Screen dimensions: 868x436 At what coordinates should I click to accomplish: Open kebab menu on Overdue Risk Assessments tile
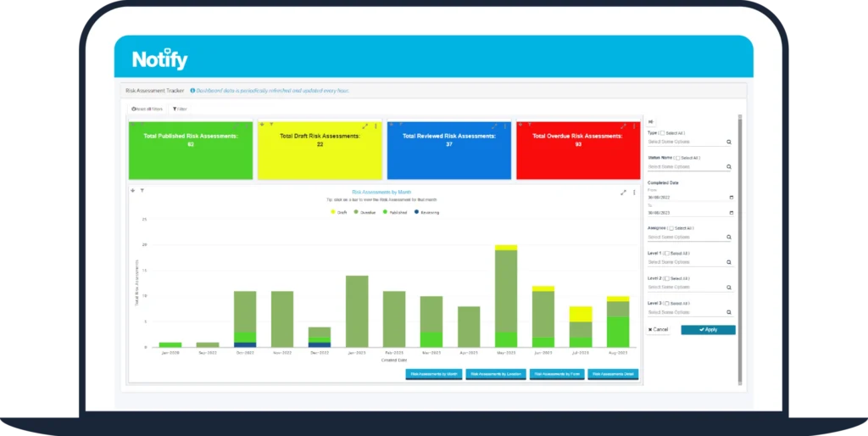(634, 126)
